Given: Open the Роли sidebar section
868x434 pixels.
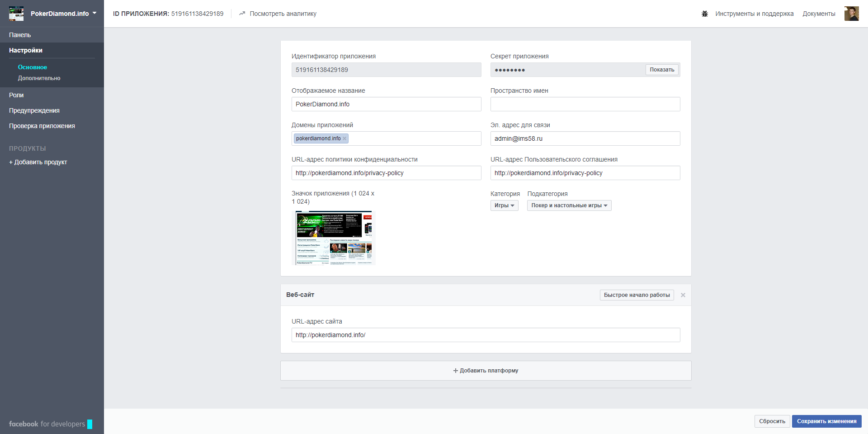Looking at the screenshot, I should point(16,95).
